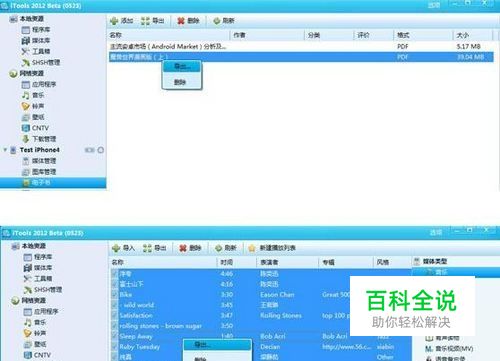Image resolution: width=500 pixels, height=361 pixels.
Task: Choose 导出... in top window context menu
Action: coord(182,67)
